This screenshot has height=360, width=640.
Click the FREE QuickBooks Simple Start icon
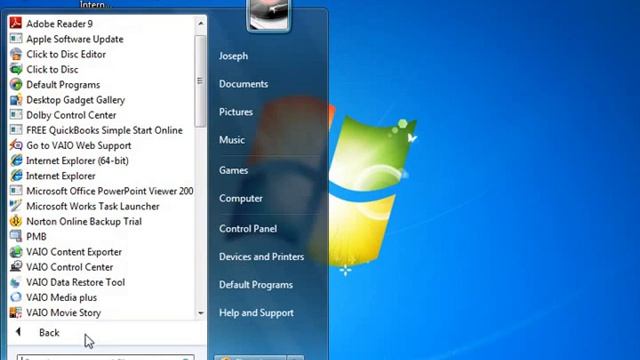tap(16, 130)
